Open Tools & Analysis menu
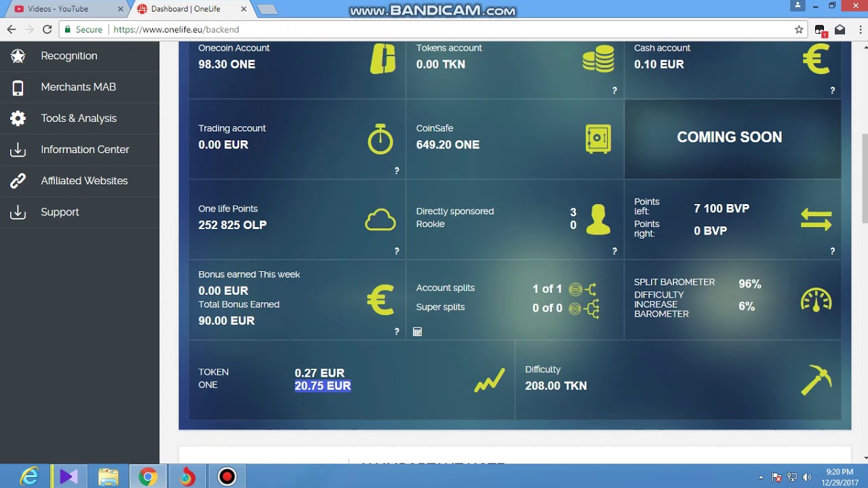868x488 pixels. click(79, 118)
